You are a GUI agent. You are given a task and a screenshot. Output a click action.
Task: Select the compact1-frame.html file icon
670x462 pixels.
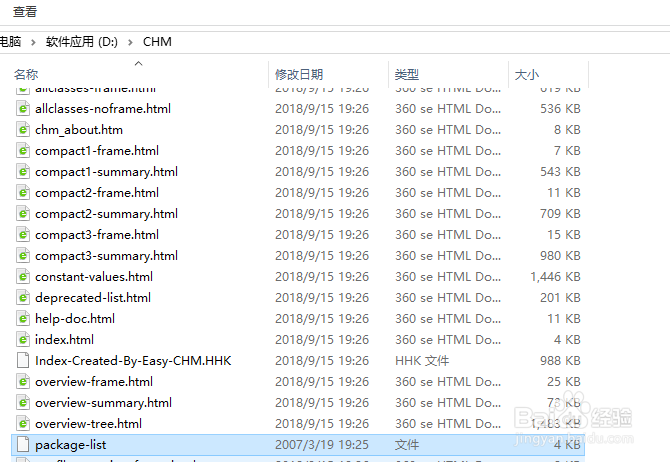click(x=23, y=150)
